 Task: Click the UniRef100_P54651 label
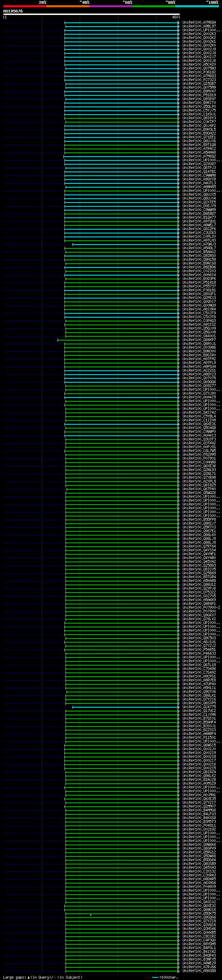(x=199, y=649)
